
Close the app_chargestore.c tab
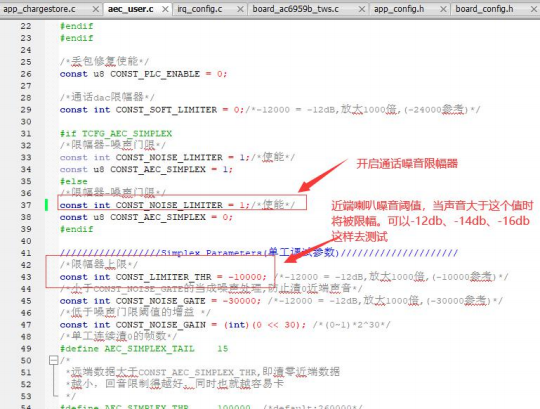pyautogui.click(x=96, y=9)
